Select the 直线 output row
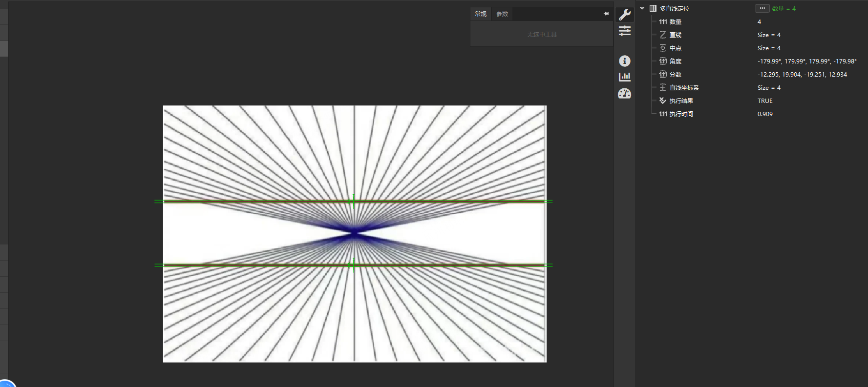The height and width of the screenshot is (387, 868). point(675,35)
